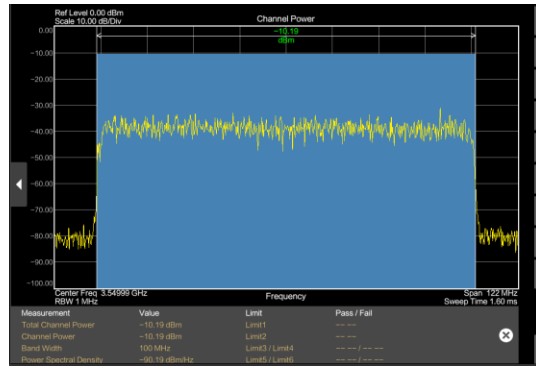Viewport: 548px width, 381px height.
Task: Select Center Freq 3.54999 GHz value
Action: point(101,293)
